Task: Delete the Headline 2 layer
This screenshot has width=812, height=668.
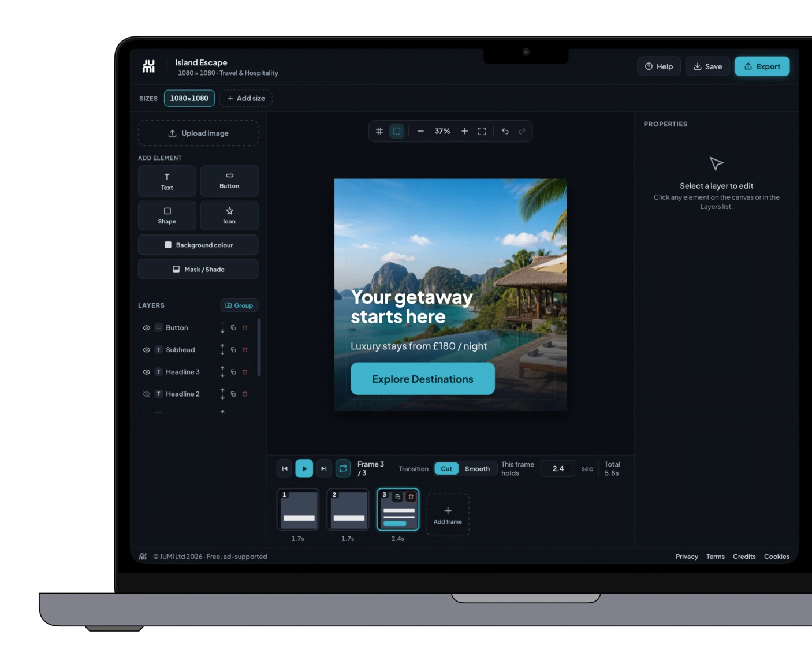Action: pyautogui.click(x=245, y=394)
